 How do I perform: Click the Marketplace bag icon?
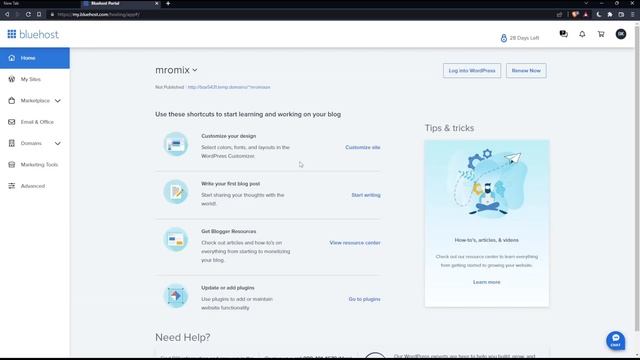click(12, 100)
